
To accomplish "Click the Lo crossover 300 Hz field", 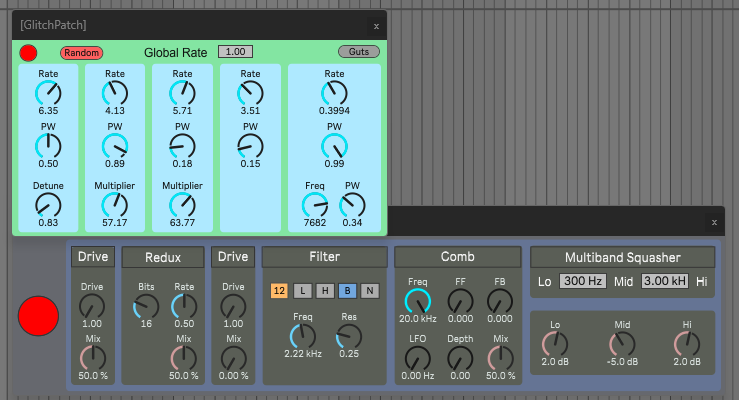I will 582,281.
